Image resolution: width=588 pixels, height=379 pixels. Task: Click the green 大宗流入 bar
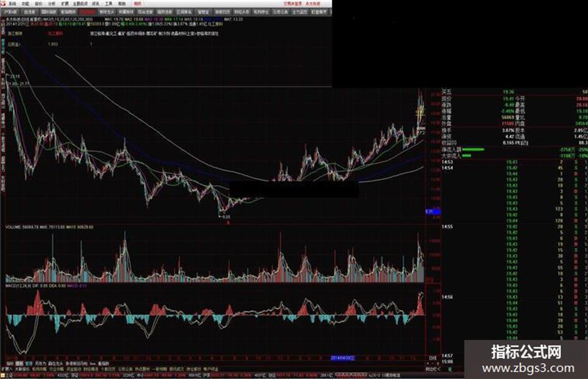466,156
